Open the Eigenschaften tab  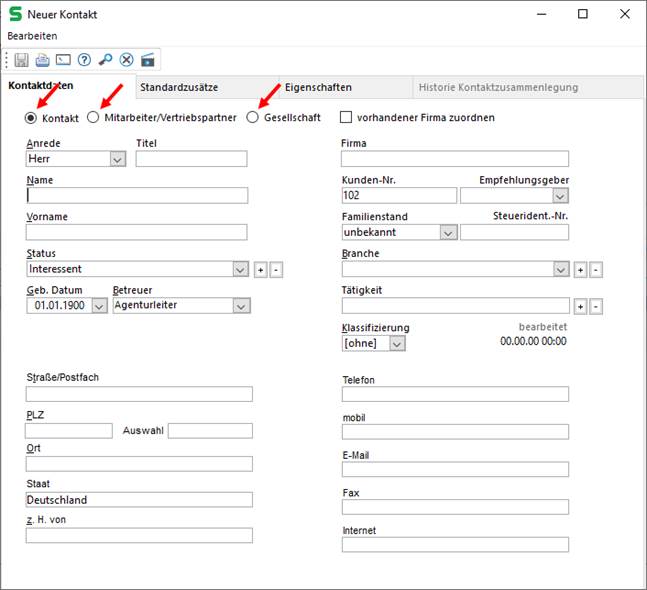[x=317, y=87]
